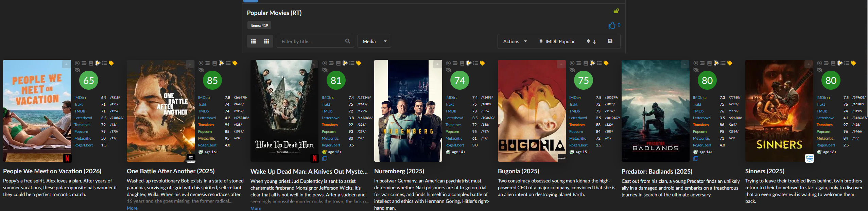Open the Letterboxd rating link for One Battle After Another
The height and width of the screenshot is (211, 868).
[x=207, y=118]
